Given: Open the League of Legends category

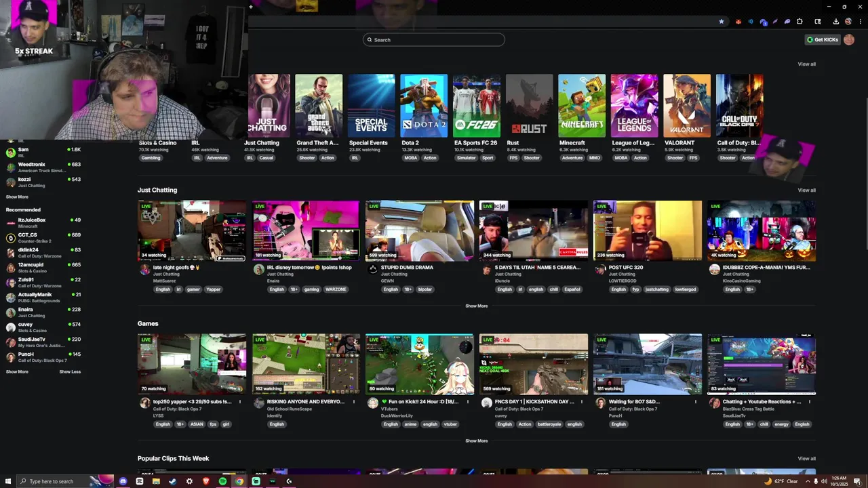Looking at the screenshot, I should pyautogui.click(x=634, y=106).
